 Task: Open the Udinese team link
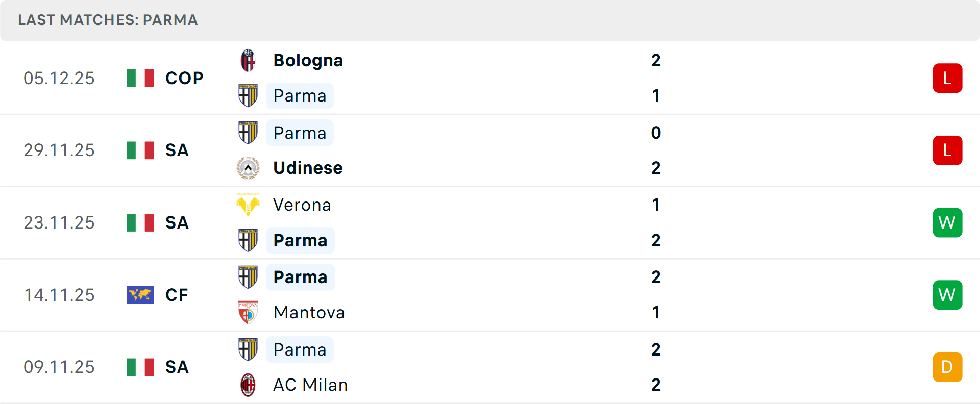click(x=308, y=168)
